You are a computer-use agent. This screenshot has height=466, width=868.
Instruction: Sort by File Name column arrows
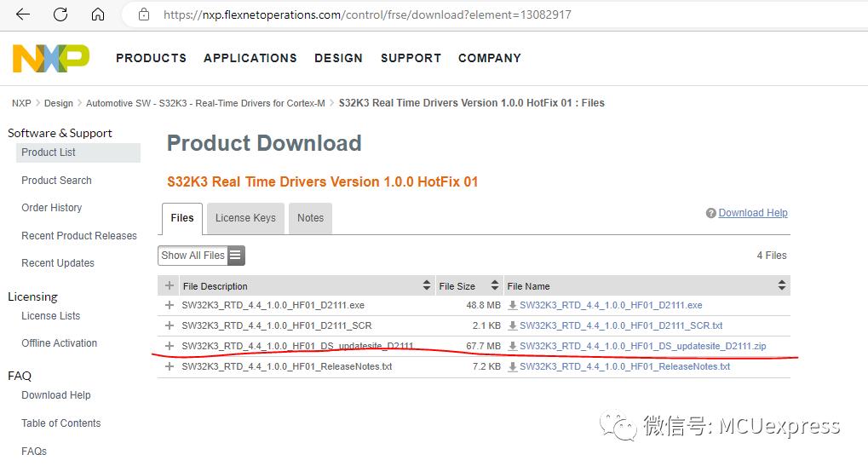click(782, 285)
